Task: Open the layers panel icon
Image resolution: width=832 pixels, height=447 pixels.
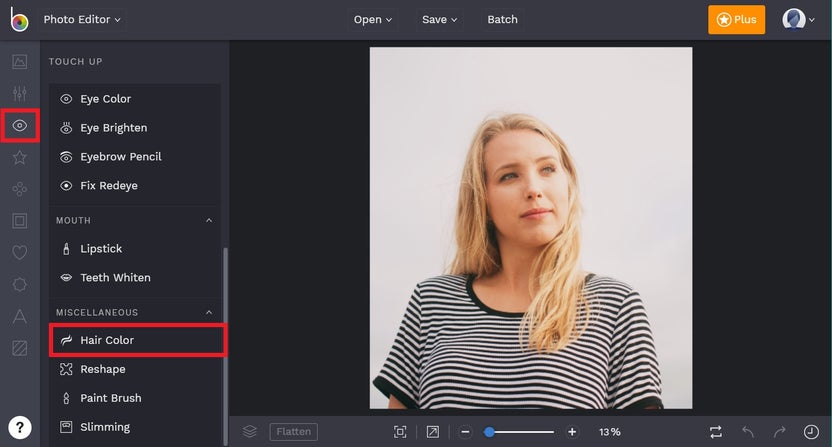Action: click(249, 432)
